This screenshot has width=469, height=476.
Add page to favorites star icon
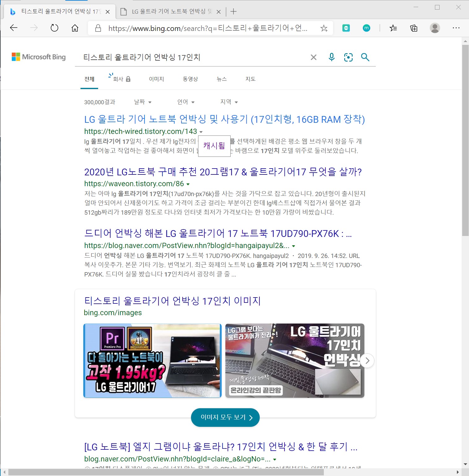pyautogui.click(x=324, y=28)
